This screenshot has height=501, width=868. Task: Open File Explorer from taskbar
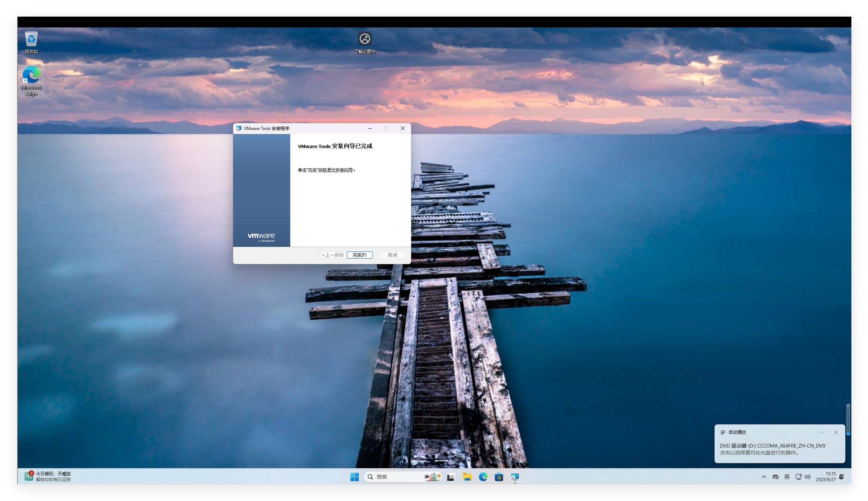point(467,477)
